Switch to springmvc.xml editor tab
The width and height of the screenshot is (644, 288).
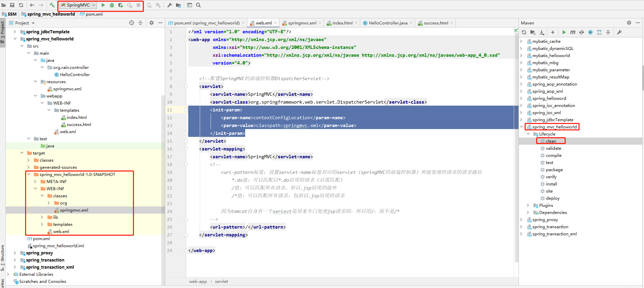click(302, 23)
